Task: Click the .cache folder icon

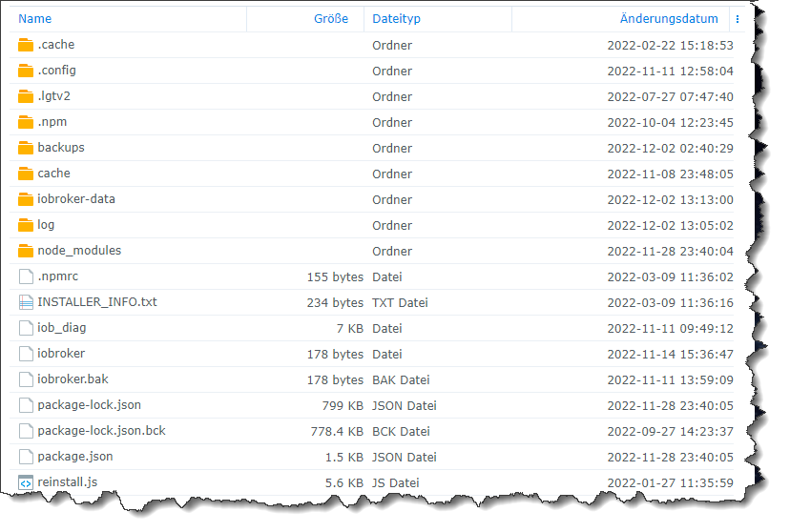Action: [26, 45]
